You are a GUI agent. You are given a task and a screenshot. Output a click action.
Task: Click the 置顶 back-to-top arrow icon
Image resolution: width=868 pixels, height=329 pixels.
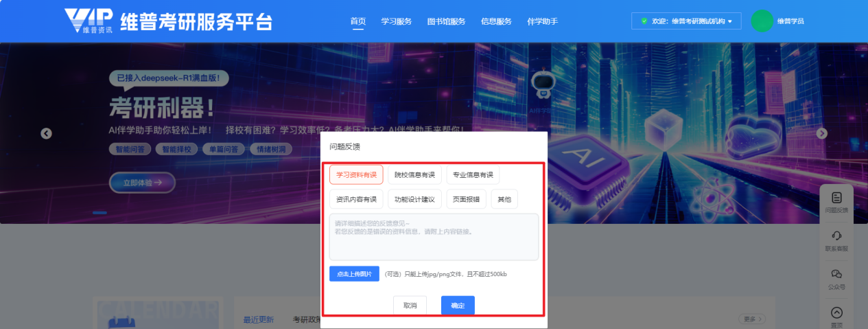pos(836,313)
